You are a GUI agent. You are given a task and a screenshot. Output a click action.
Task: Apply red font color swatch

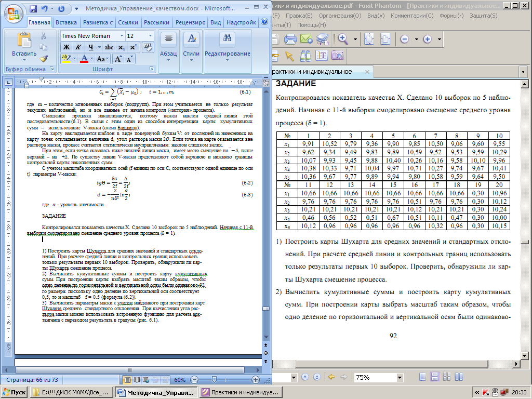coord(84,59)
